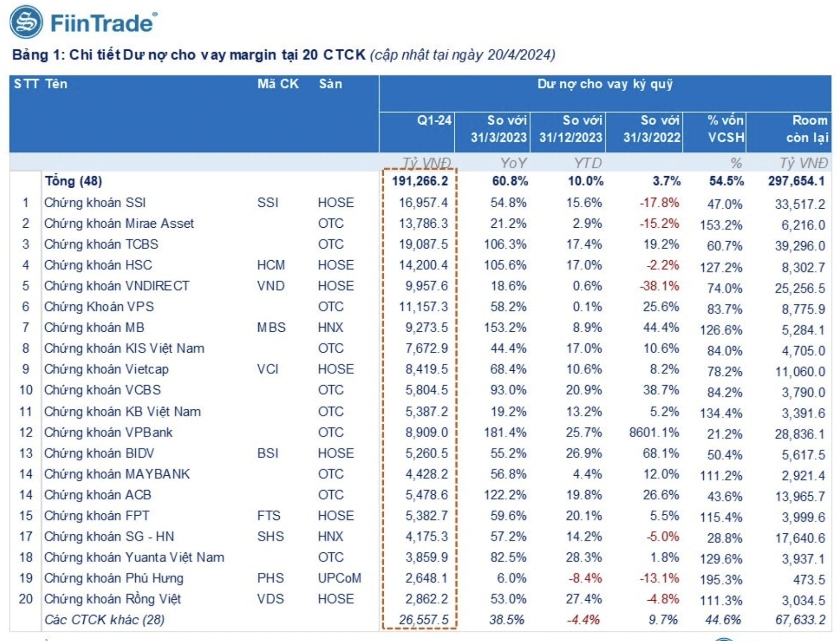The image size is (840, 641).
Task: Select the Mã CK column header
Action: point(278,84)
